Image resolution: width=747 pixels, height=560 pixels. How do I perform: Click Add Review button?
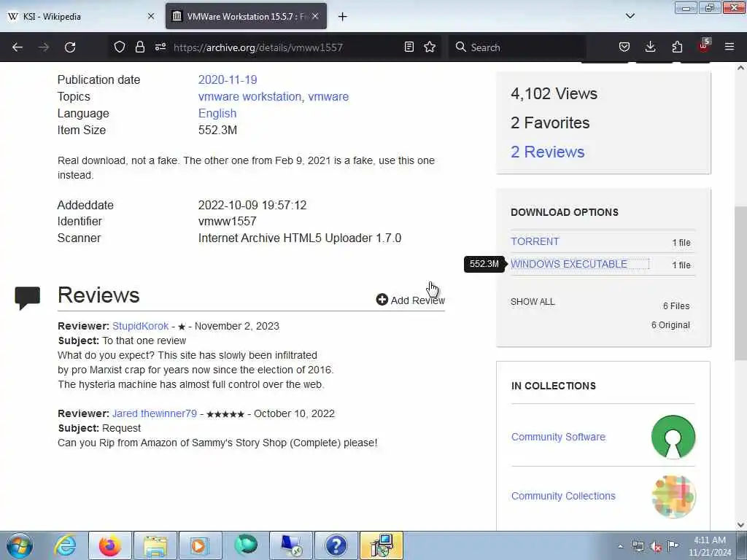click(410, 300)
